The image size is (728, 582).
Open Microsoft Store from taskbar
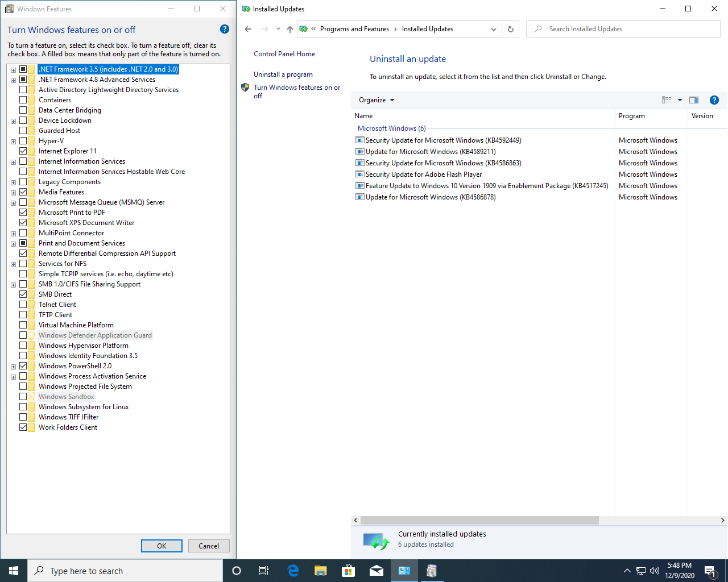coord(349,571)
